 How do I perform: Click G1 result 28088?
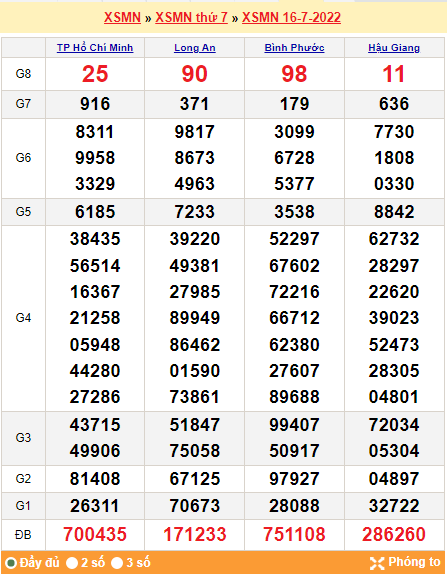pyautogui.click(x=294, y=506)
